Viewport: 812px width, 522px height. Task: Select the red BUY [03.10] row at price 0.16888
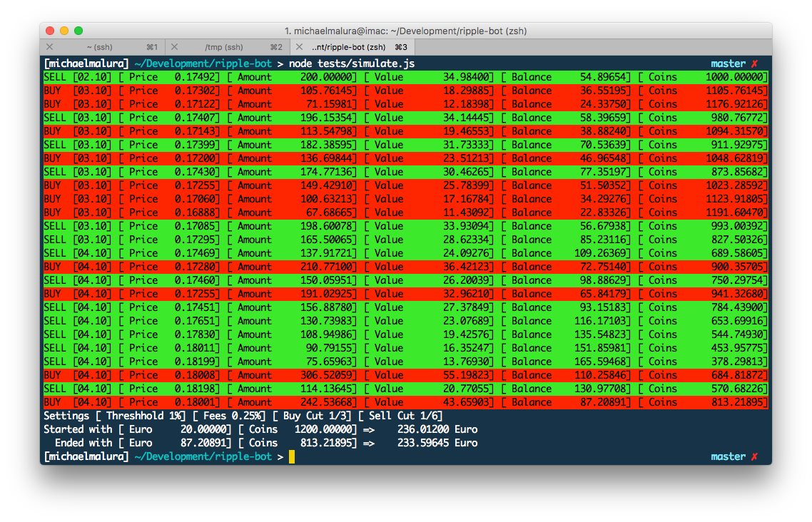click(x=285, y=212)
